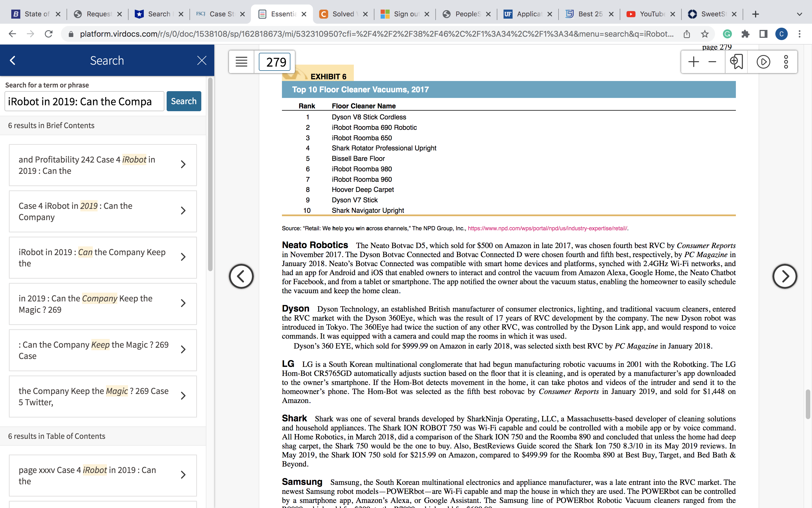This screenshot has width=812, height=508.
Task: View site info via the lock icon
Action: click(71, 34)
